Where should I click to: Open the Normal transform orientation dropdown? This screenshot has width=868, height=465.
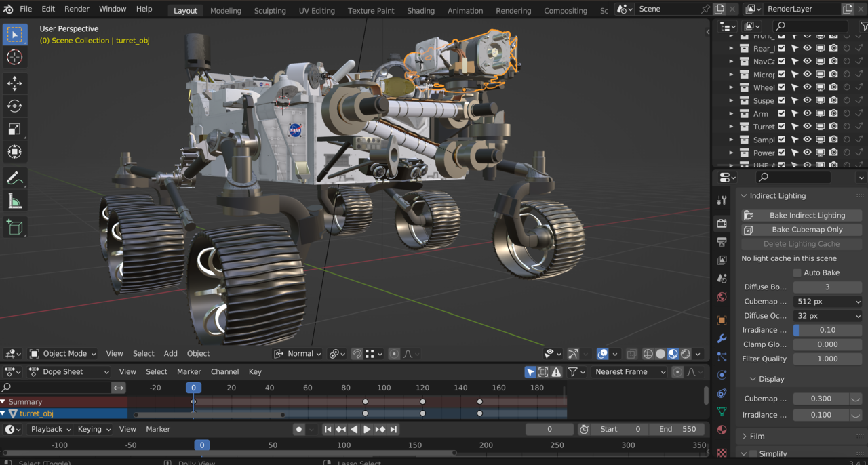point(298,354)
